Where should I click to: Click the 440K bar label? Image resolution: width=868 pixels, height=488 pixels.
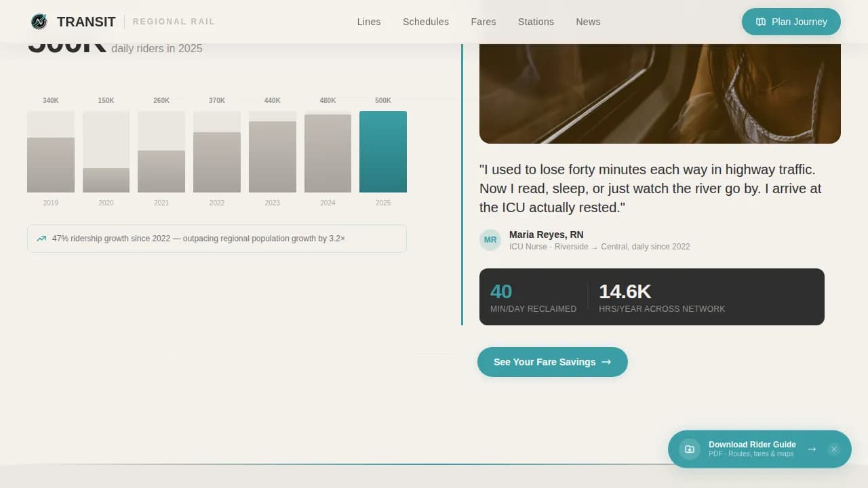273,100
